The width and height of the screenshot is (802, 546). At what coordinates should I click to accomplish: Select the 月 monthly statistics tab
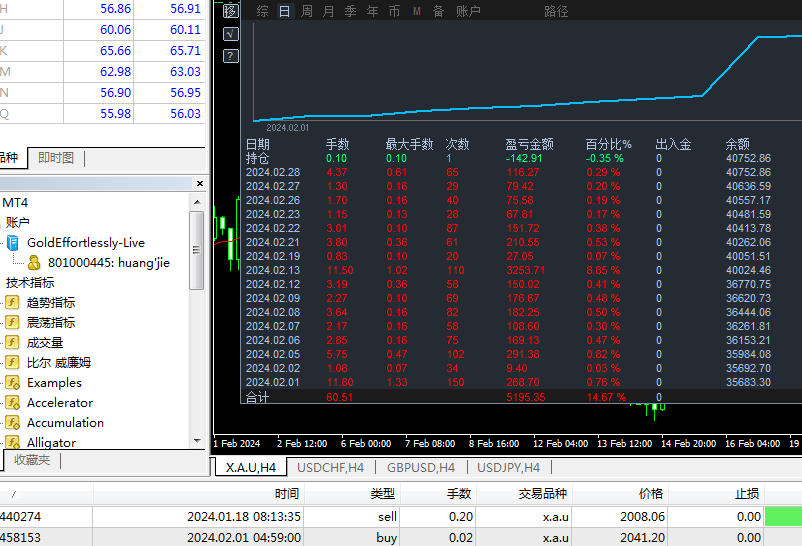coord(328,11)
